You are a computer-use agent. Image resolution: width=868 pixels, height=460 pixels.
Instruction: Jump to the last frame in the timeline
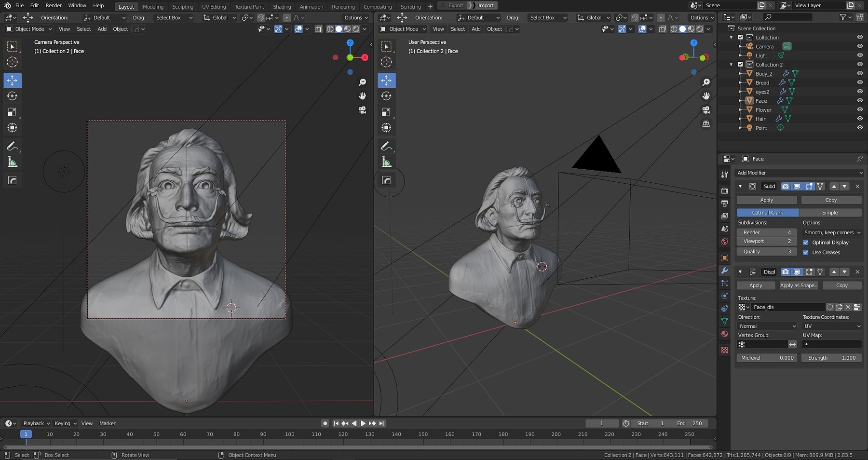[x=381, y=423]
